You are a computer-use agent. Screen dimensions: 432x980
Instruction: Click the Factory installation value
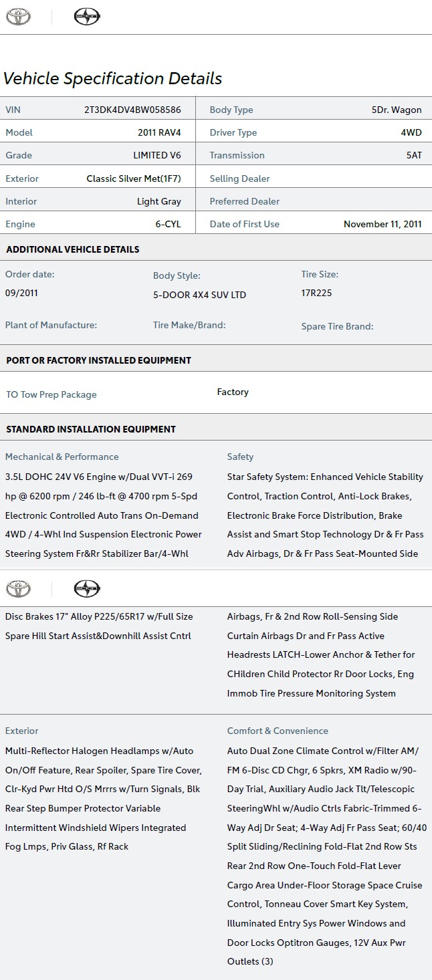(233, 392)
